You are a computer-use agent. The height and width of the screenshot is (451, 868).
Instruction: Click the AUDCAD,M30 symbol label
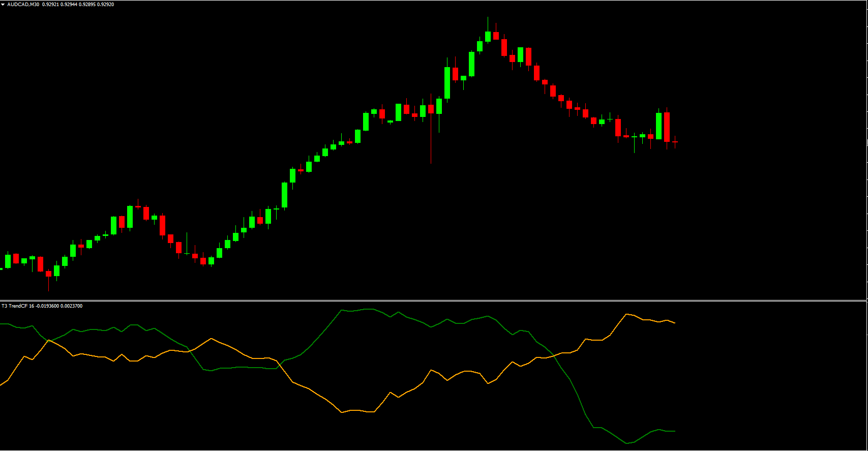pos(23,5)
